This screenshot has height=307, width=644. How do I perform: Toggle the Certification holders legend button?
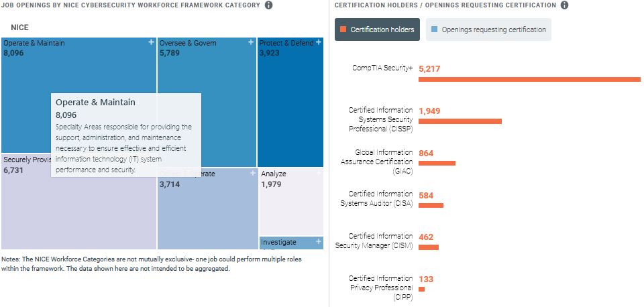(377, 29)
